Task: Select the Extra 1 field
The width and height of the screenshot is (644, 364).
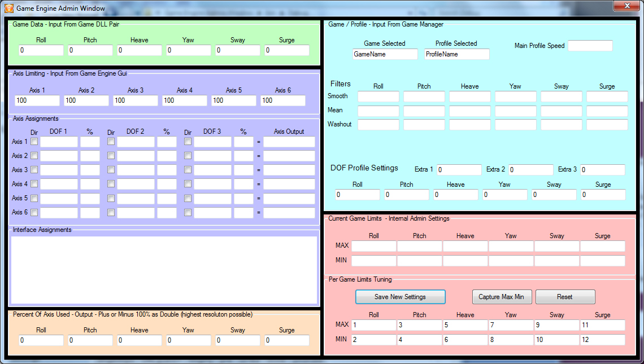Action: [459, 170]
